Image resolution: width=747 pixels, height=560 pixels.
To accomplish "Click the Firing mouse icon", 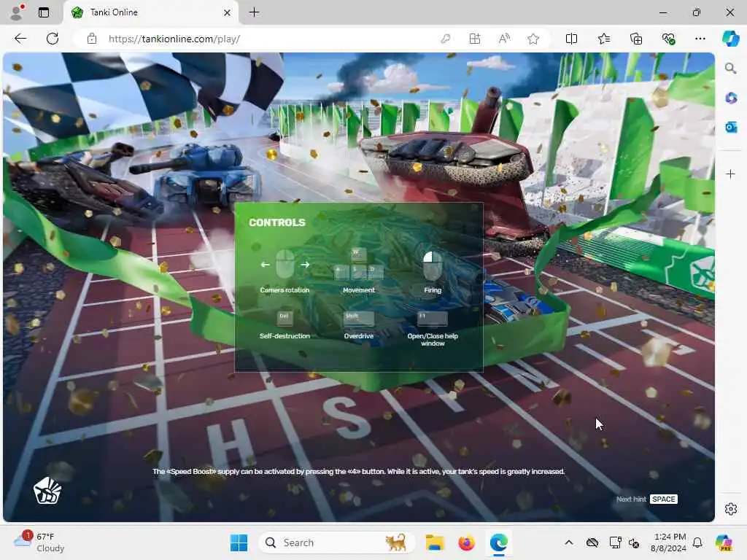I will (x=433, y=265).
